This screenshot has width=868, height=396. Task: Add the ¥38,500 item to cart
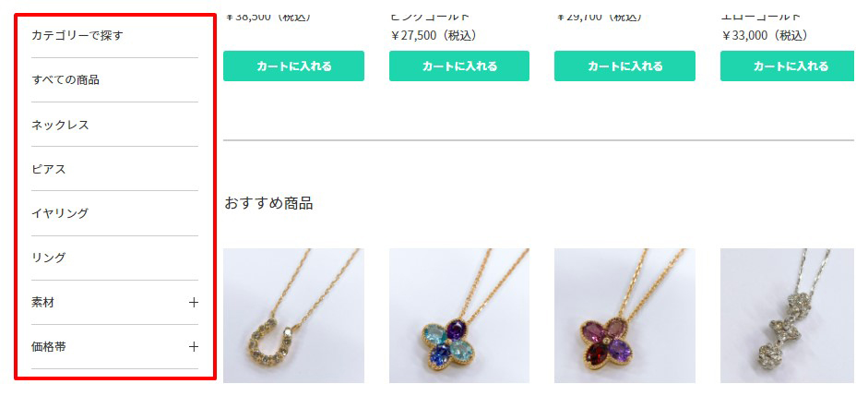point(293,66)
